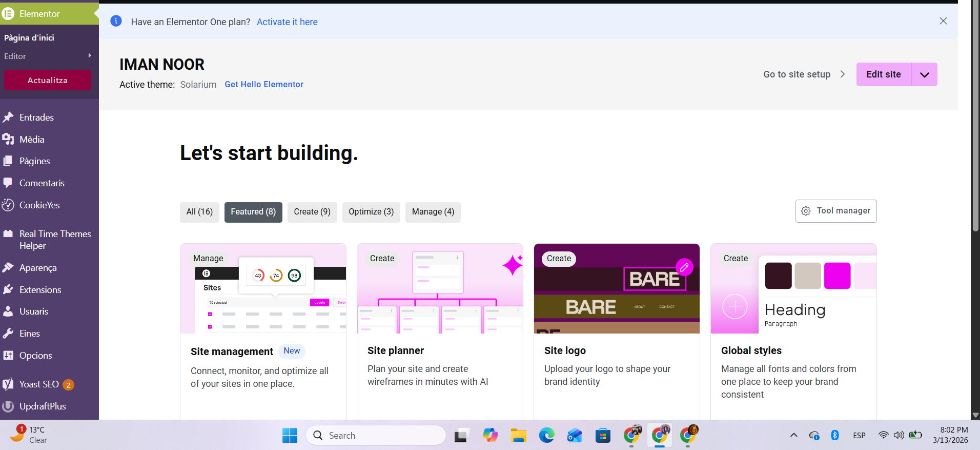
Task: Click the Global styles card title
Action: pyautogui.click(x=751, y=350)
